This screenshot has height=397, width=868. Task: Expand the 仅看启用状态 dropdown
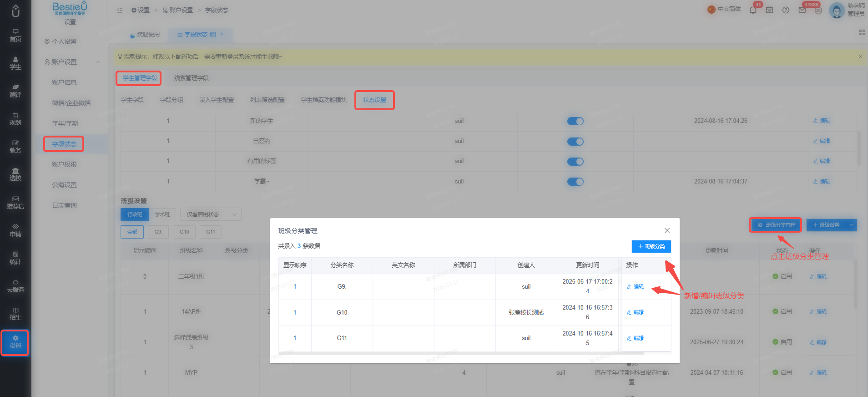211,214
